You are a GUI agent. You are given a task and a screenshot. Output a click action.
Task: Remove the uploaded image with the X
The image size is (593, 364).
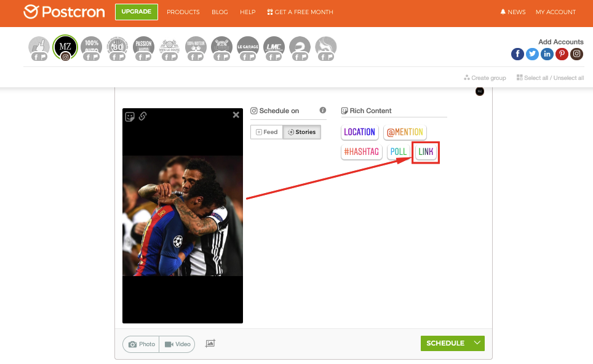click(x=236, y=115)
